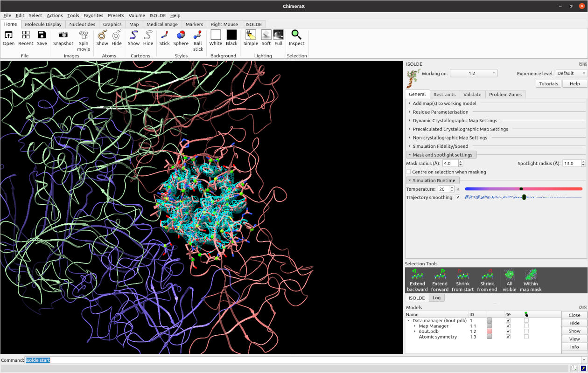
Task: Open the Inspect selection tool
Action: 296,38
